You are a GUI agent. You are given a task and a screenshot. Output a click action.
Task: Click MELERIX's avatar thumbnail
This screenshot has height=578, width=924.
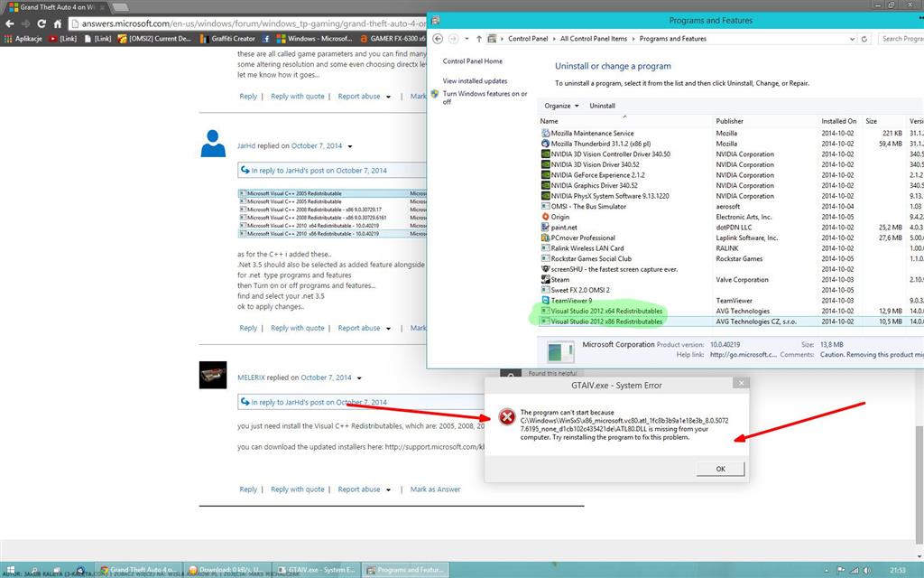point(213,375)
